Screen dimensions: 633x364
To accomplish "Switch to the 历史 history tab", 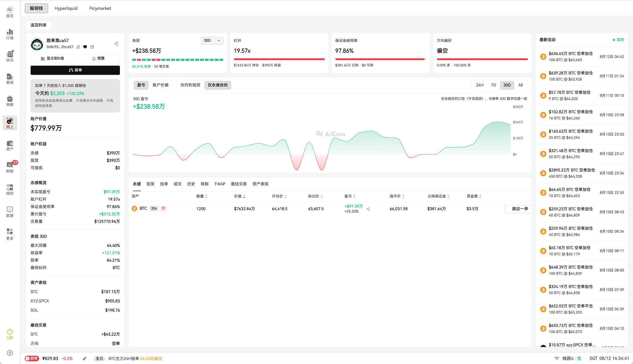I will pos(191,184).
